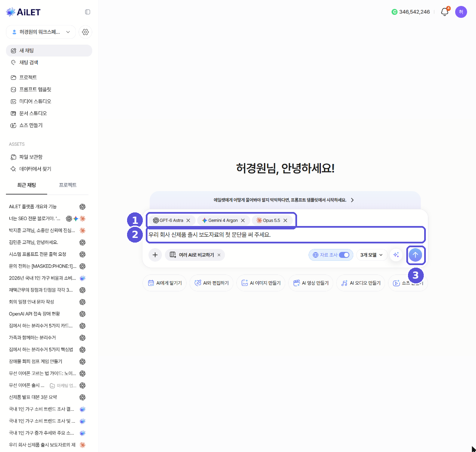The width and height of the screenshot is (476, 452).
Task: Open chat '시스템 프롬프트 전문 출력 요청'
Action: coord(47,254)
